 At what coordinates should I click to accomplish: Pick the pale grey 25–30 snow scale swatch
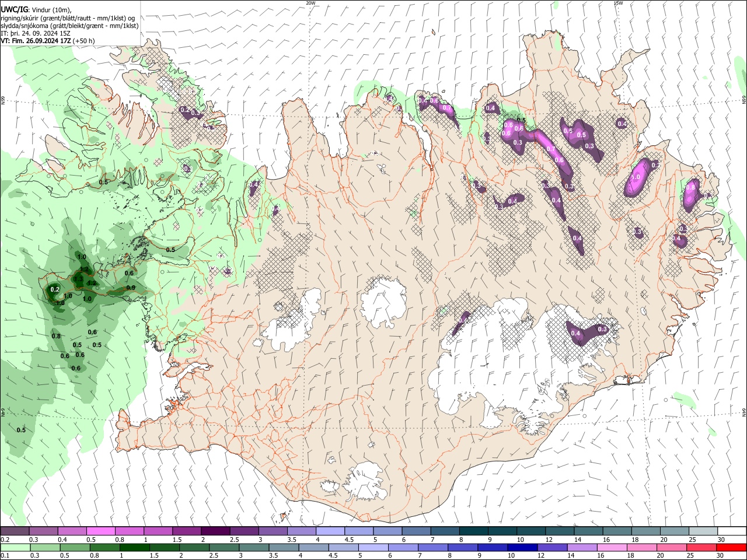tap(703, 531)
